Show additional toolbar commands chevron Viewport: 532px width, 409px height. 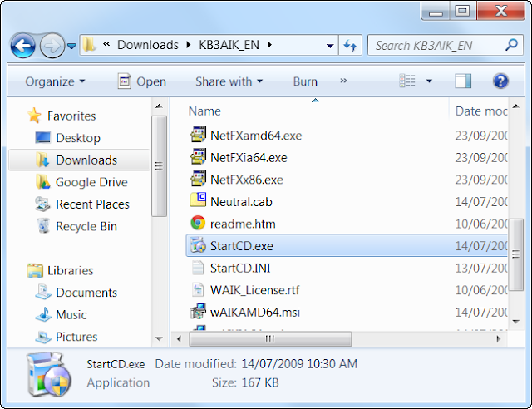tap(343, 81)
